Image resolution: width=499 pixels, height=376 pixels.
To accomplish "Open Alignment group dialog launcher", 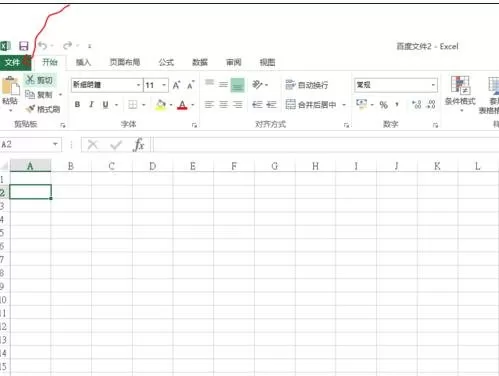I will [347, 125].
